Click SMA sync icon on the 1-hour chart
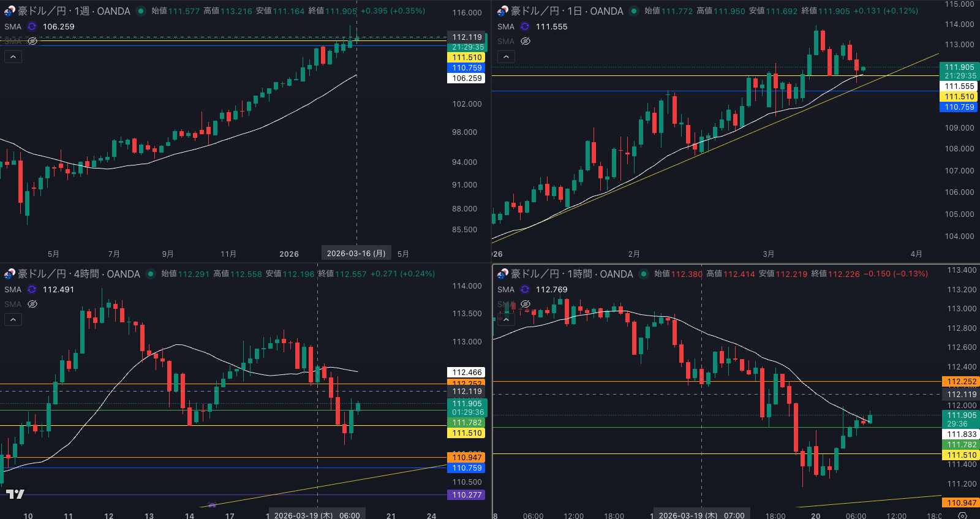The image size is (980, 519). [525, 289]
